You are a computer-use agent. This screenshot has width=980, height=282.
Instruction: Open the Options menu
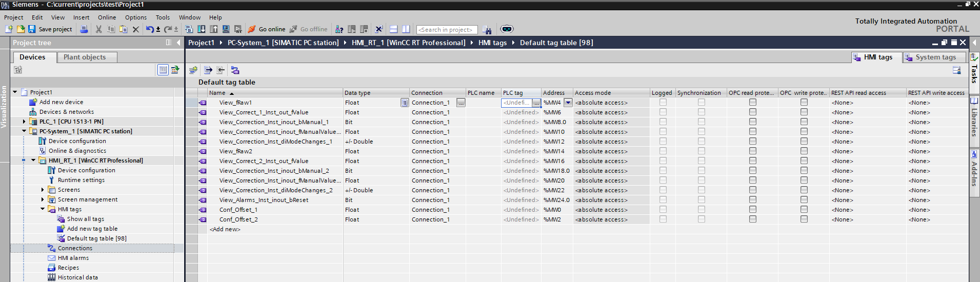136,17
